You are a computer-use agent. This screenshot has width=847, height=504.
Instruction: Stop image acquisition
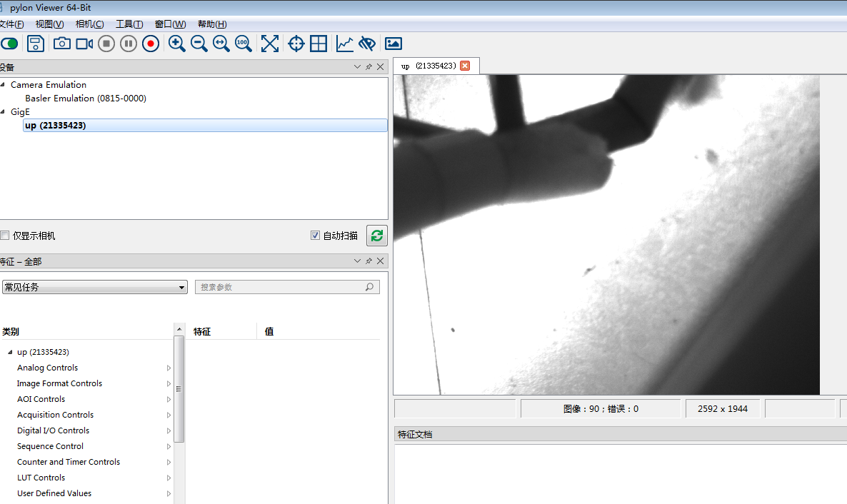point(106,44)
